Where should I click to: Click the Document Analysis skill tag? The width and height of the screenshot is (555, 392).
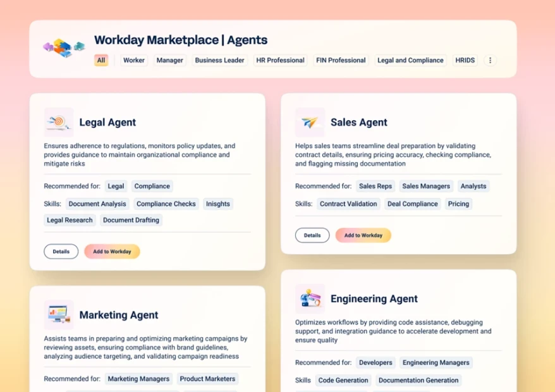(97, 204)
